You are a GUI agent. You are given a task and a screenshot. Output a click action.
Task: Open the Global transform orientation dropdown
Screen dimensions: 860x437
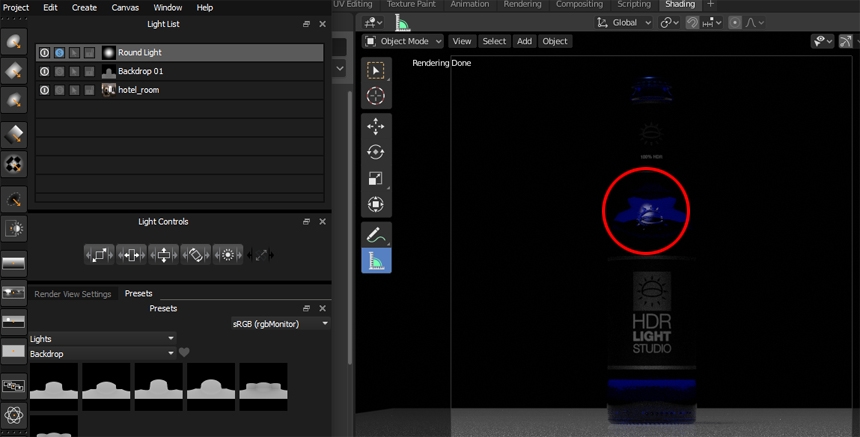click(x=624, y=22)
